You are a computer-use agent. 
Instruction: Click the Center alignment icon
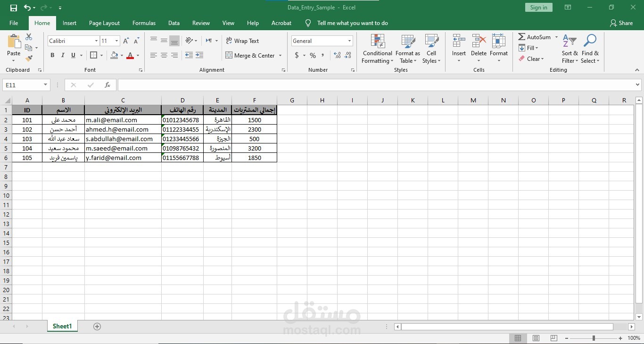coord(164,55)
